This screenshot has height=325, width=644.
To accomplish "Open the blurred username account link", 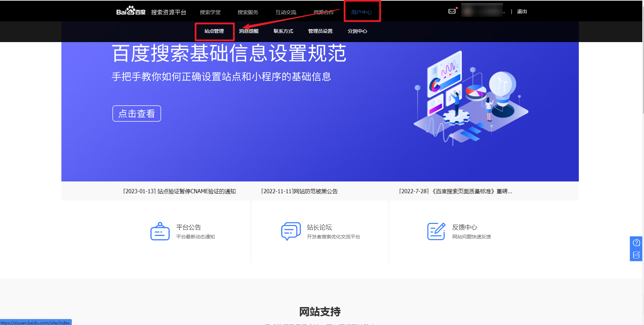I will click(482, 10).
